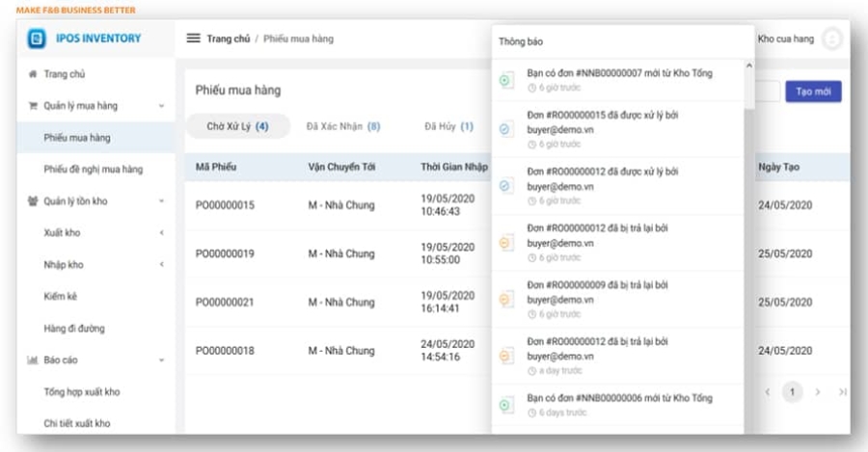Click the Thông báo panel title

coord(521,41)
